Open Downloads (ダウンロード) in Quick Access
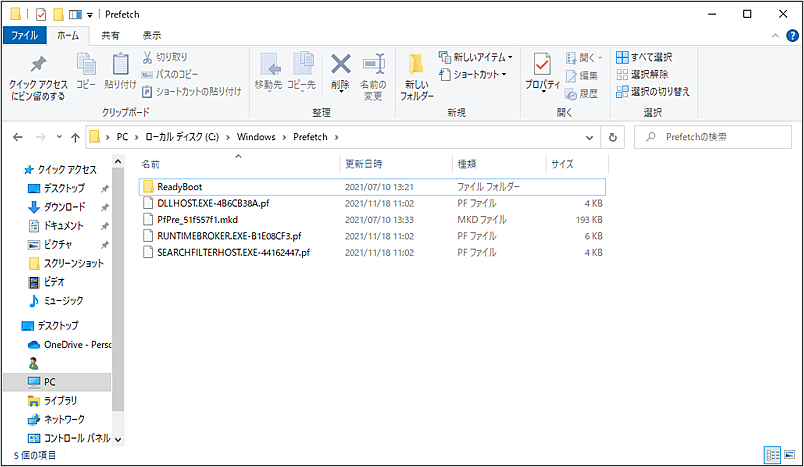 [64, 207]
